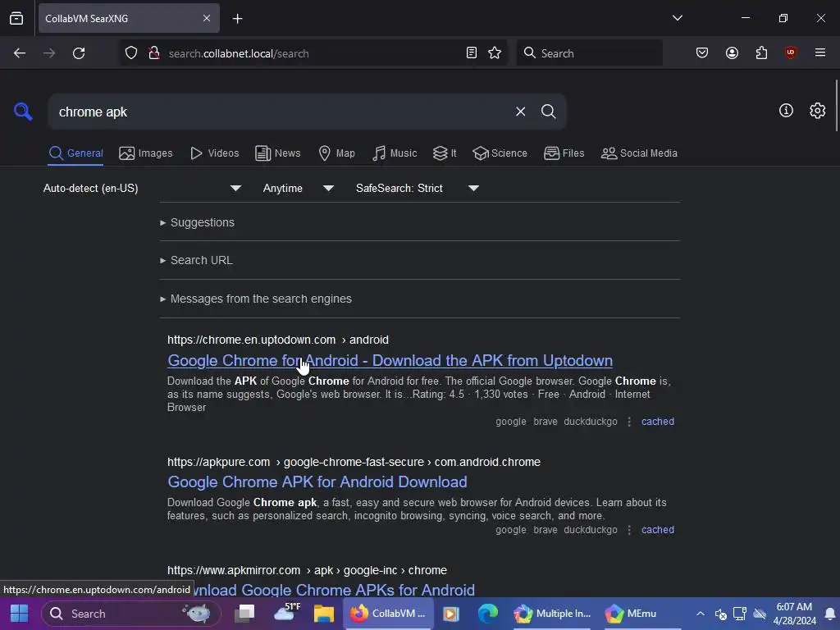Screen dimensions: 840x630
Task: Go back to the previous page
Action: 20,53
